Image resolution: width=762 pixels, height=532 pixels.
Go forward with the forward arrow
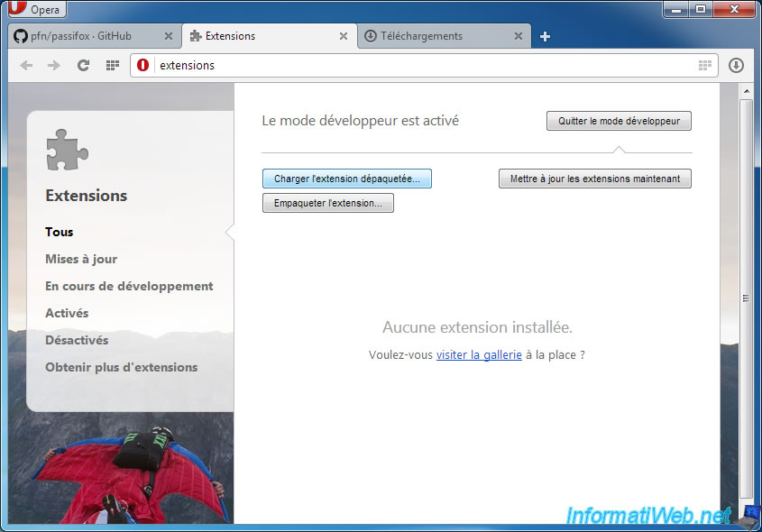54,65
